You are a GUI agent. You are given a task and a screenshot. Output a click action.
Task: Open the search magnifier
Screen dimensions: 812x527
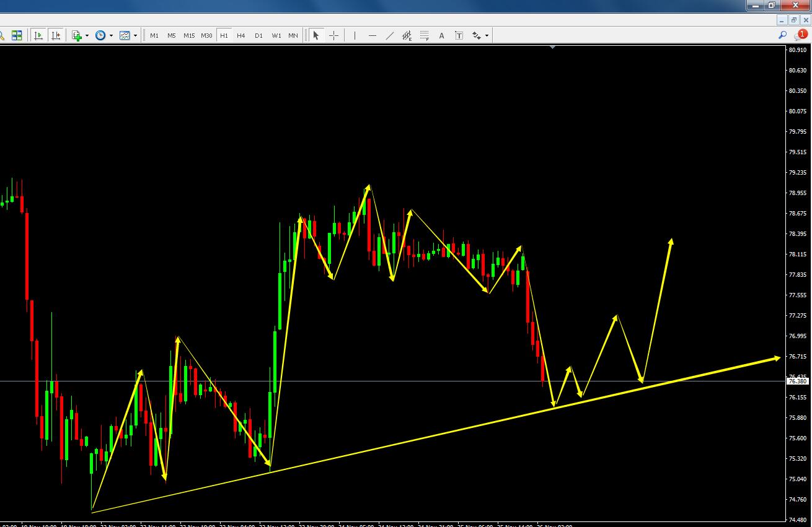782,35
